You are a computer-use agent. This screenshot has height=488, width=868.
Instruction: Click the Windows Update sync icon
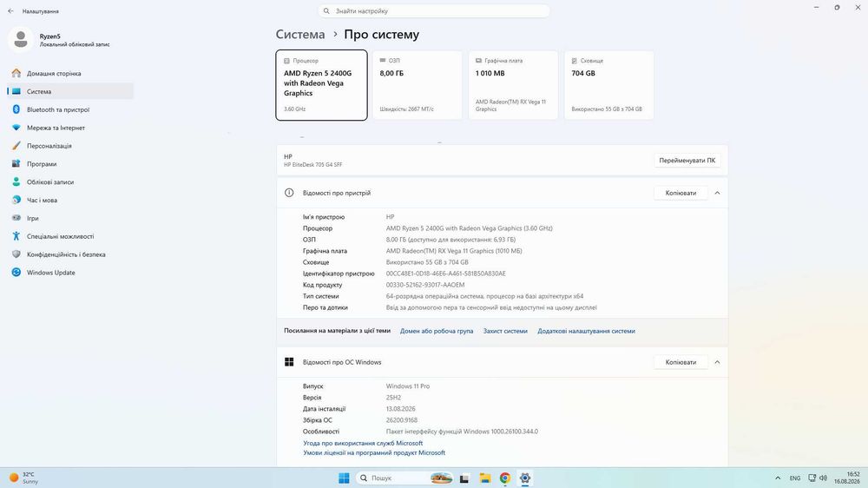coord(16,273)
